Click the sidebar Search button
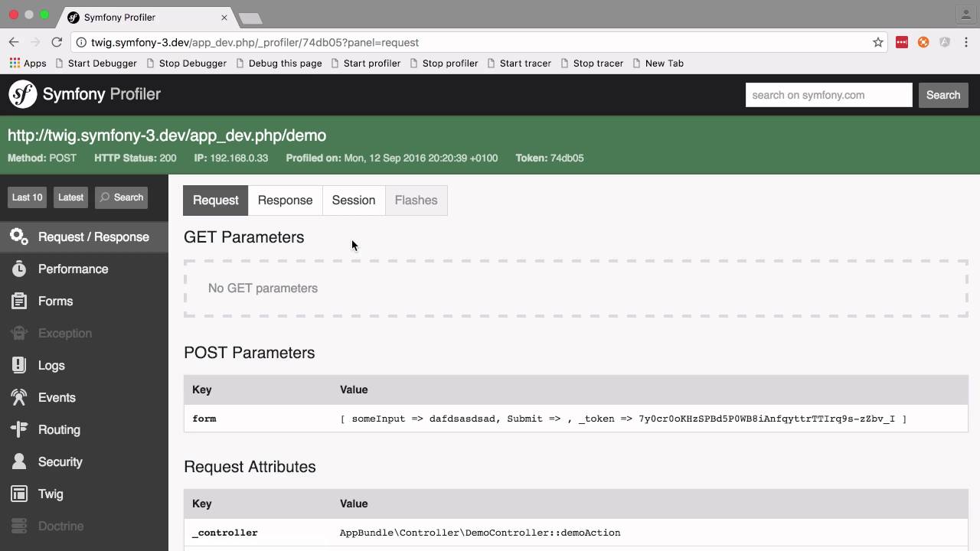Image resolution: width=980 pixels, height=551 pixels. [122, 197]
